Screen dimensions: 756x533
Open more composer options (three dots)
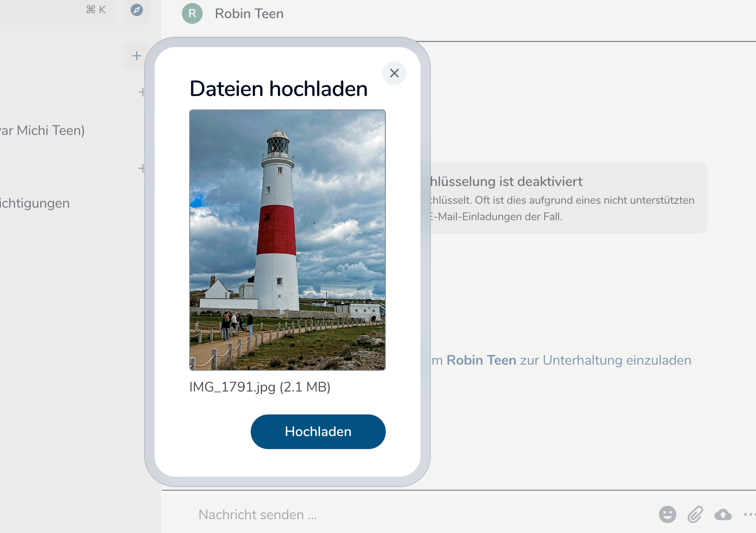coord(749,514)
